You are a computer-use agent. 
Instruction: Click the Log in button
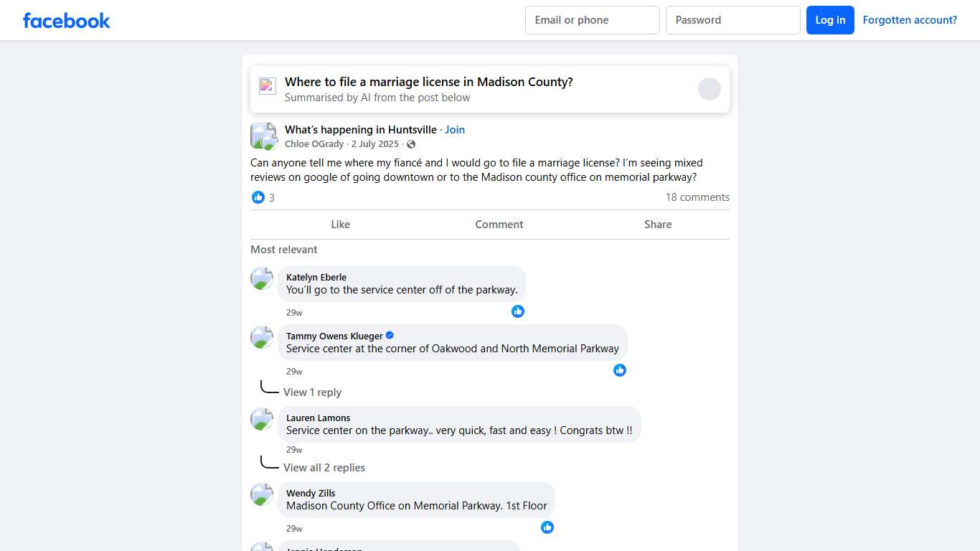point(830,20)
